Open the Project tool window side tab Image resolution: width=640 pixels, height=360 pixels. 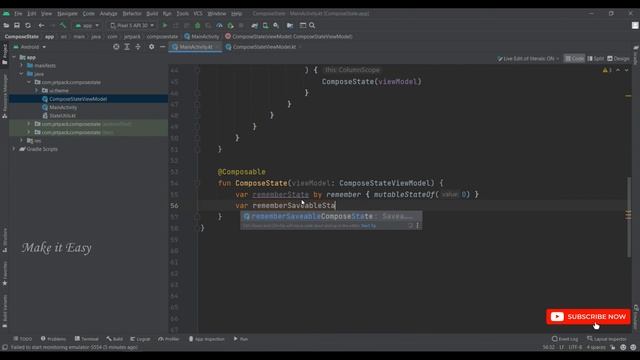point(4,54)
